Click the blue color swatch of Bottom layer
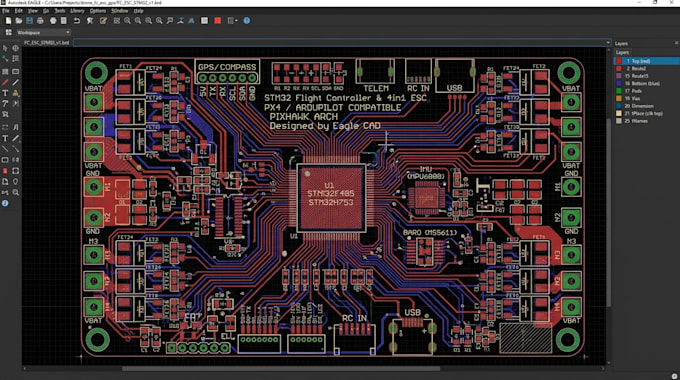Image resolution: width=680 pixels, height=380 pixels. tap(619, 83)
